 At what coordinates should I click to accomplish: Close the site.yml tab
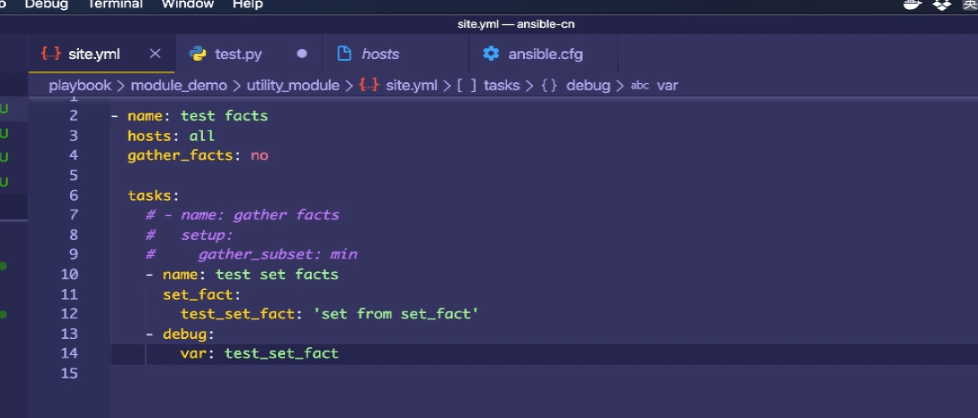pos(155,54)
